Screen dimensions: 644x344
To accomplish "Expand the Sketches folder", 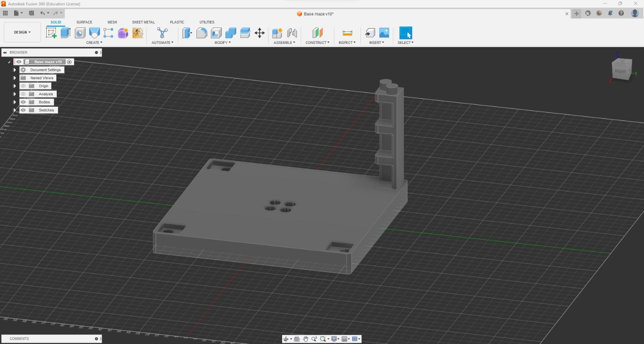I will 15,110.
